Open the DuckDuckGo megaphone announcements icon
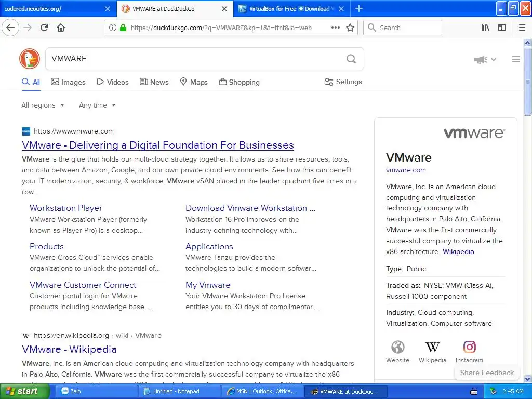Image resolution: width=532 pixels, height=399 pixels. click(481, 60)
